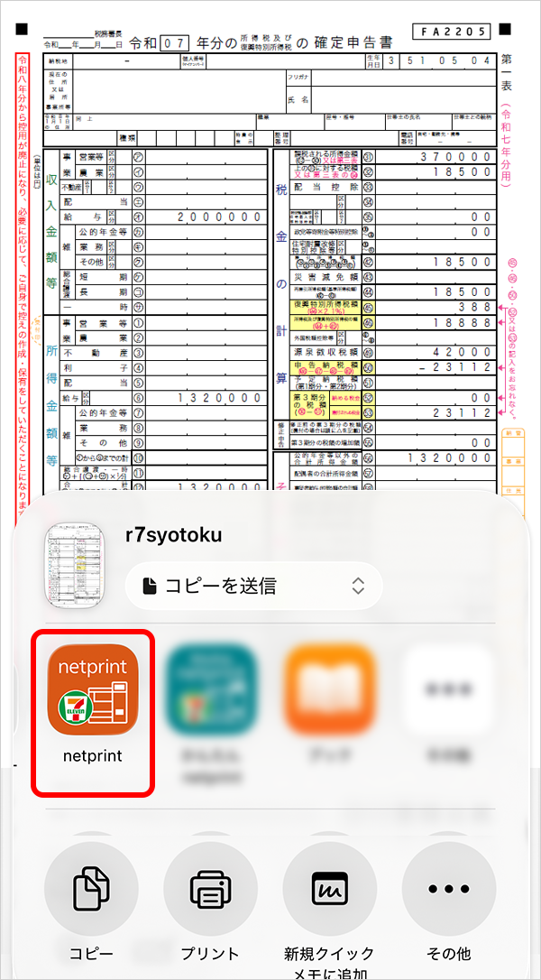Tap the コピー action icon
Viewport: 541px width, 980px height.
pyautogui.click(x=91, y=888)
